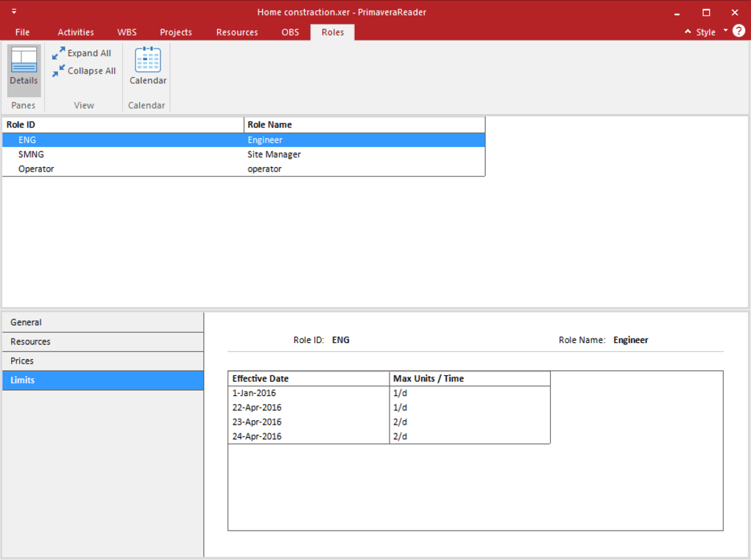751x560 pixels.
Task: Select the Site Manager role row
Action: [x=243, y=155]
